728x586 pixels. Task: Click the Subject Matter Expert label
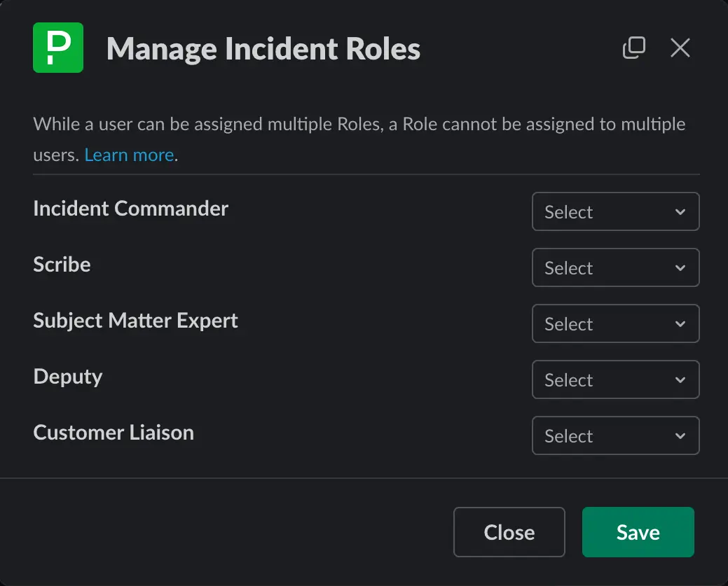136,321
